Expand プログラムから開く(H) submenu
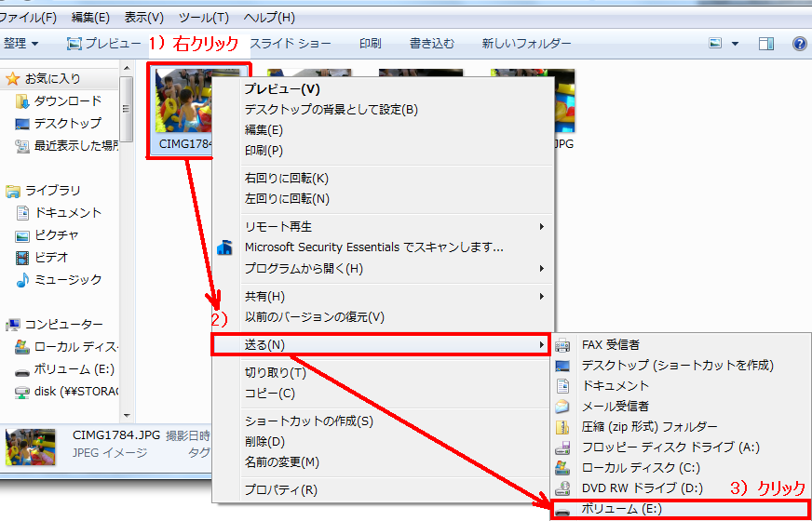812x521 pixels. [303, 269]
